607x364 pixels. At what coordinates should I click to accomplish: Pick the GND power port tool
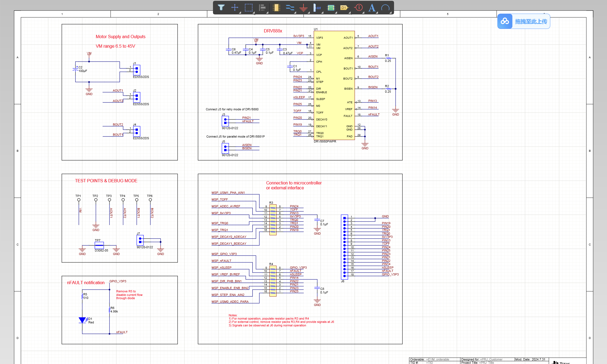pyautogui.click(x=303, y=8)
